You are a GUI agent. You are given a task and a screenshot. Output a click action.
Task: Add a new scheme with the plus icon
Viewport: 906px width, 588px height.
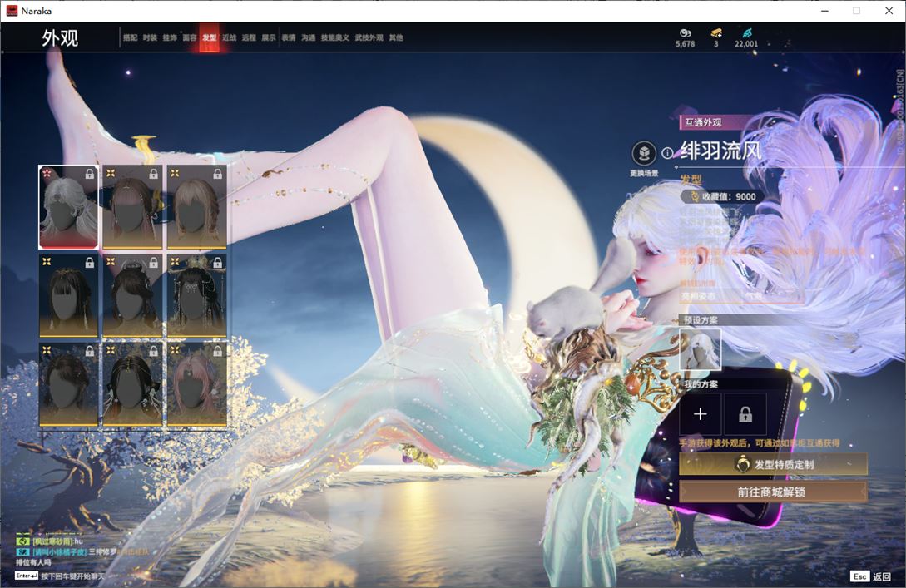[x=701, y=414]
